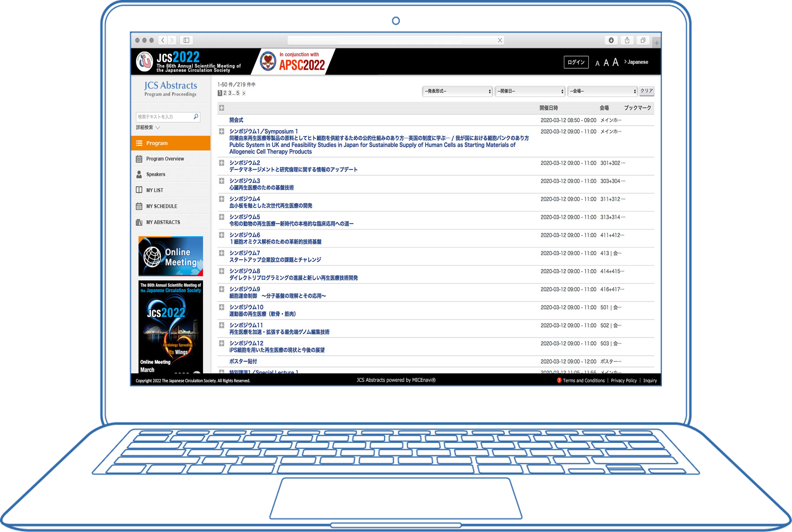The image size is (792, 532).
Task: Expand the シンポジウム2 row
Action: tap(222, 163)
